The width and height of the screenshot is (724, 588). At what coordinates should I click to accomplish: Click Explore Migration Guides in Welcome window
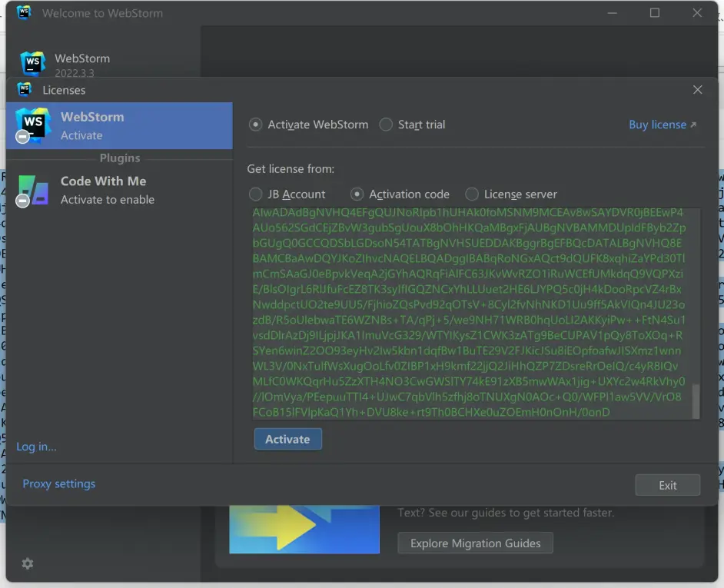click(475, 543)
